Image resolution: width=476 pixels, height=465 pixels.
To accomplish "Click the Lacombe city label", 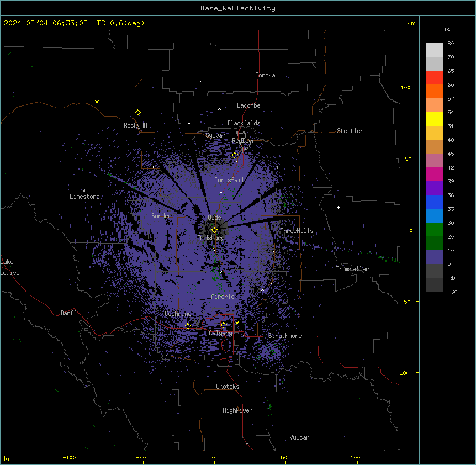I will 248,105.
